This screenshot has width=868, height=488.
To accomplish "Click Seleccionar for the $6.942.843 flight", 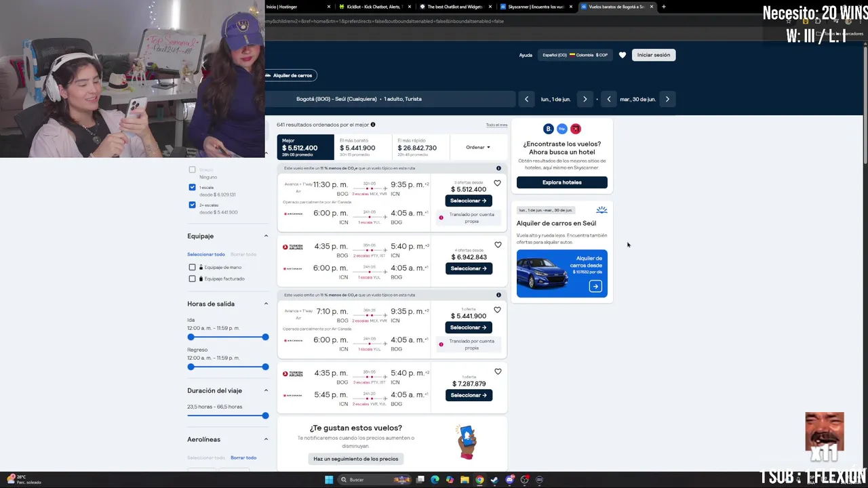I will [469, 268].
